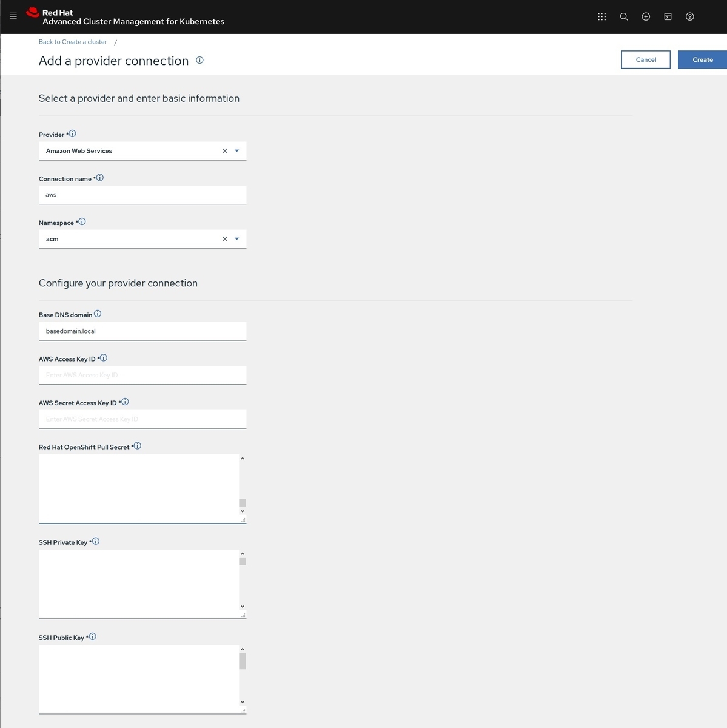Show info next to Add a provider connection title
727x728 pixels.
click(x=199, y=60)
